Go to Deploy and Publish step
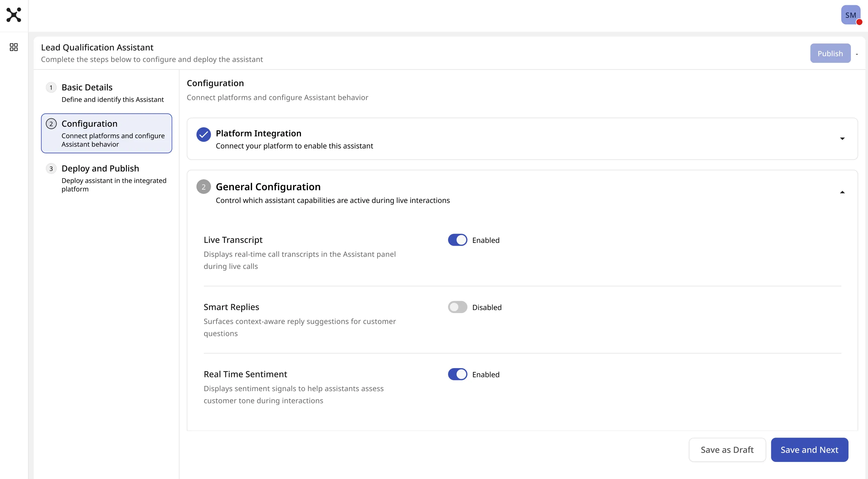This screenshot has width=868, height=479. pos(106,178)
